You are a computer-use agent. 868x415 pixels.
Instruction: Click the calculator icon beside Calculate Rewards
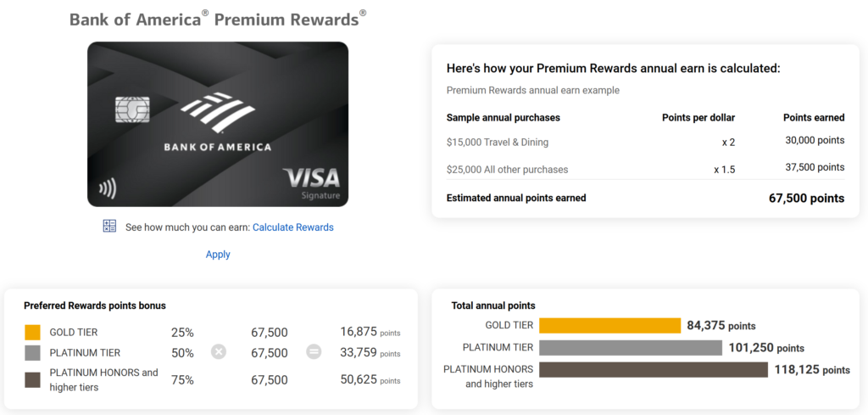tap(109, 227)
